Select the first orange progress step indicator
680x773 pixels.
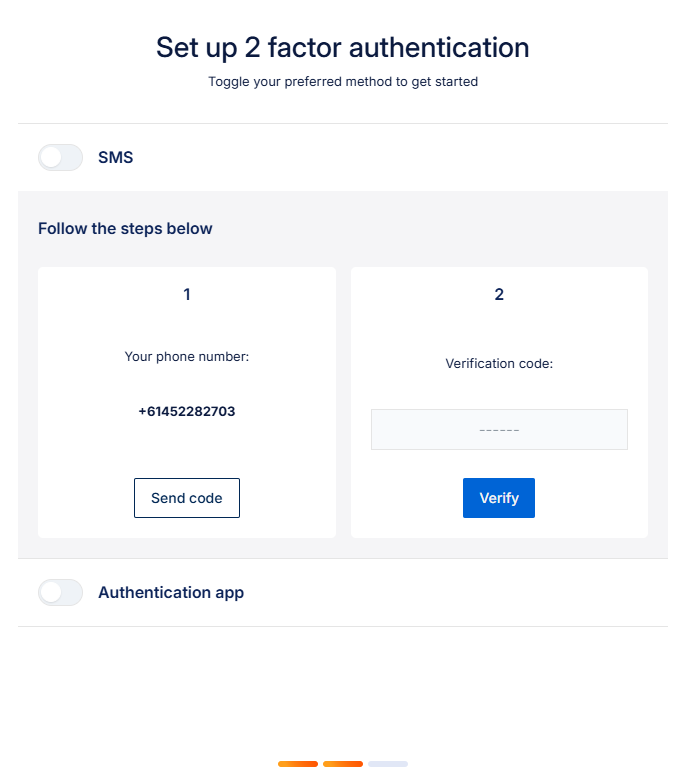pyautogui.click(x=298, y=764)
